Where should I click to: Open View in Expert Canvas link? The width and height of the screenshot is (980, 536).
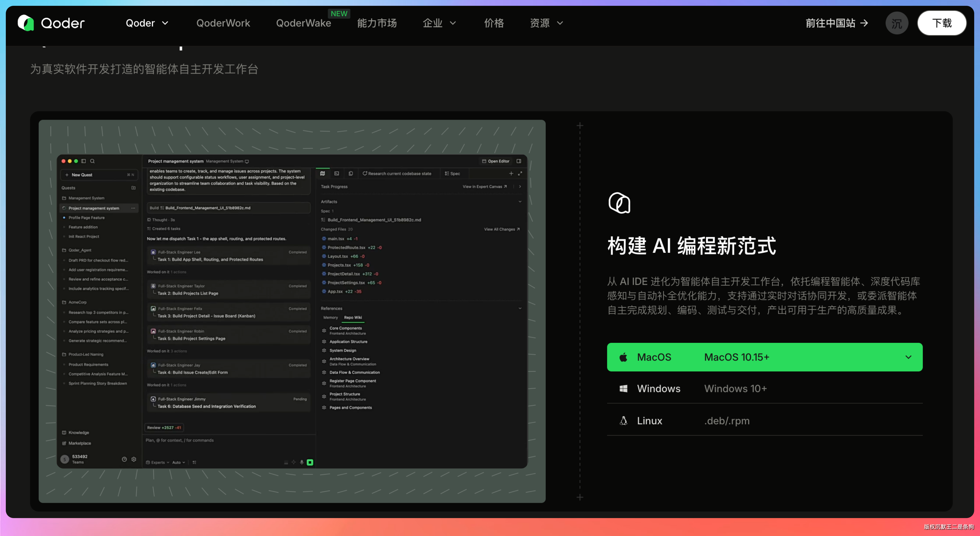[485, 187]
